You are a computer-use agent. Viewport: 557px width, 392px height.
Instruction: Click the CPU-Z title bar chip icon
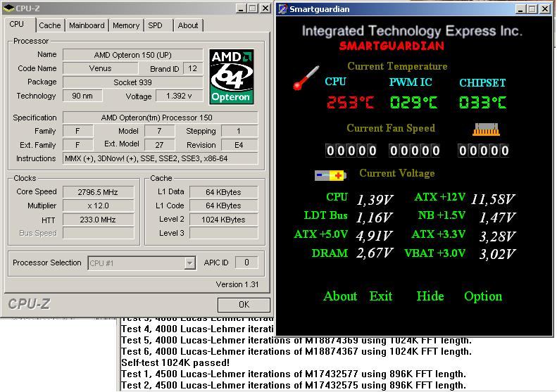click(8, 8)
